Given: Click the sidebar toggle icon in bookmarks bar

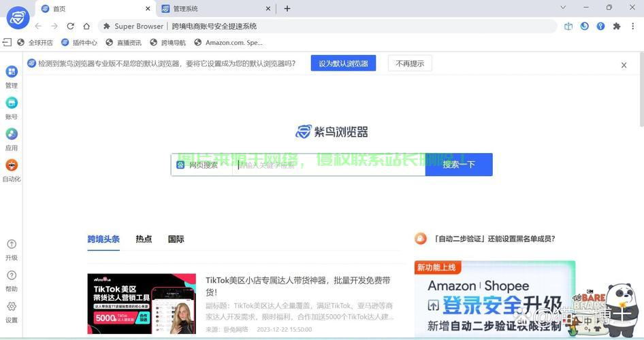Looking at the screenshot, I should click(x=7, y=42).
